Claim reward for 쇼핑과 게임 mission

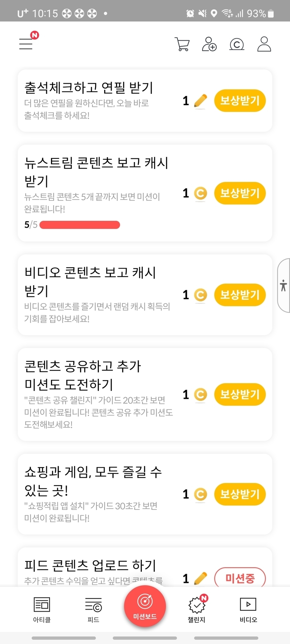tap(240, 494)
